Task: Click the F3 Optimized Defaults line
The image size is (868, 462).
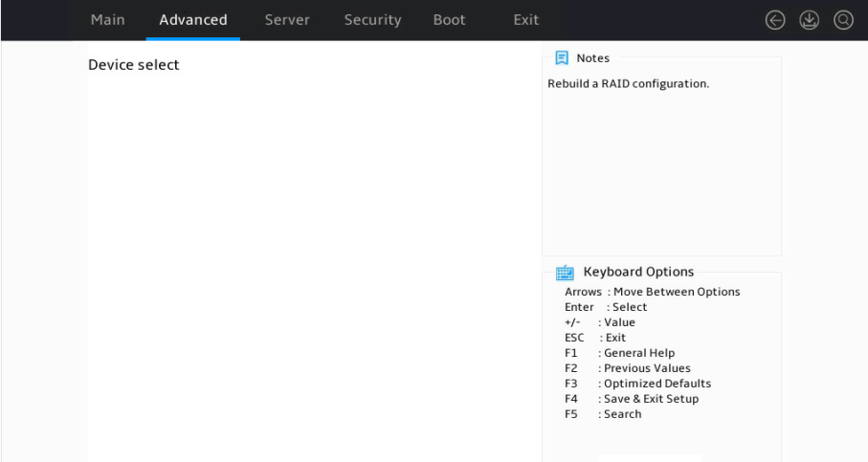Action: point(637,384)
